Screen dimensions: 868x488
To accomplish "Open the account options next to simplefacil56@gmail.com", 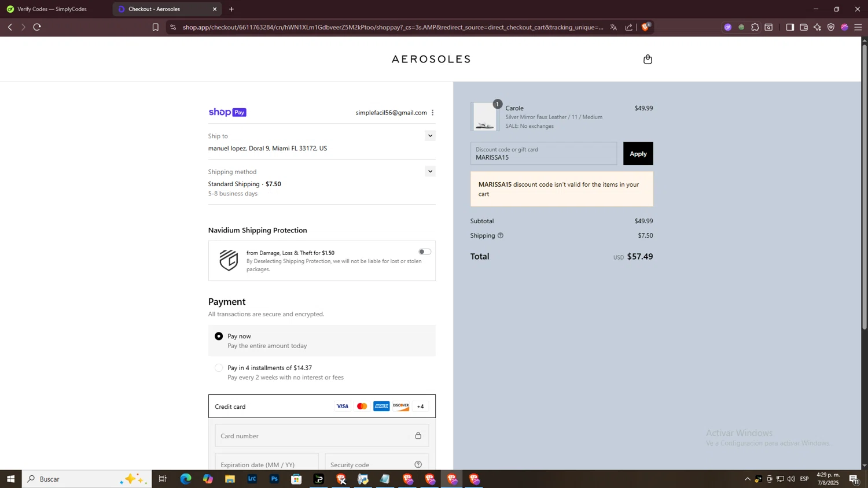I will click(432, 113).
